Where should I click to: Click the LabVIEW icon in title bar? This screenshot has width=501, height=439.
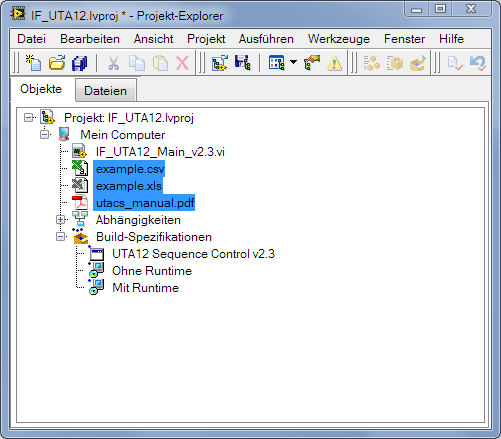(18, 14)
